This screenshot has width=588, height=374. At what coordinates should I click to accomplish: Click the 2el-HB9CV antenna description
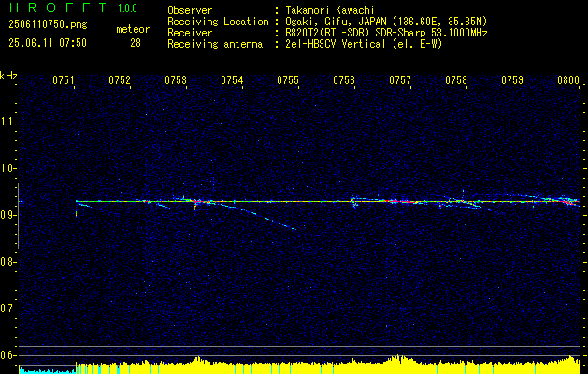(x=364, y=44)
